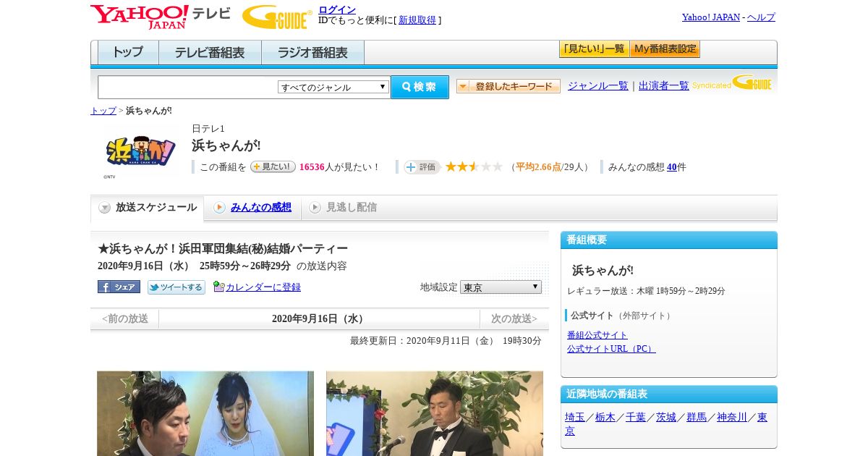Click in the search text field
This screenshot has width=868, height=456.
coord(187,87)
